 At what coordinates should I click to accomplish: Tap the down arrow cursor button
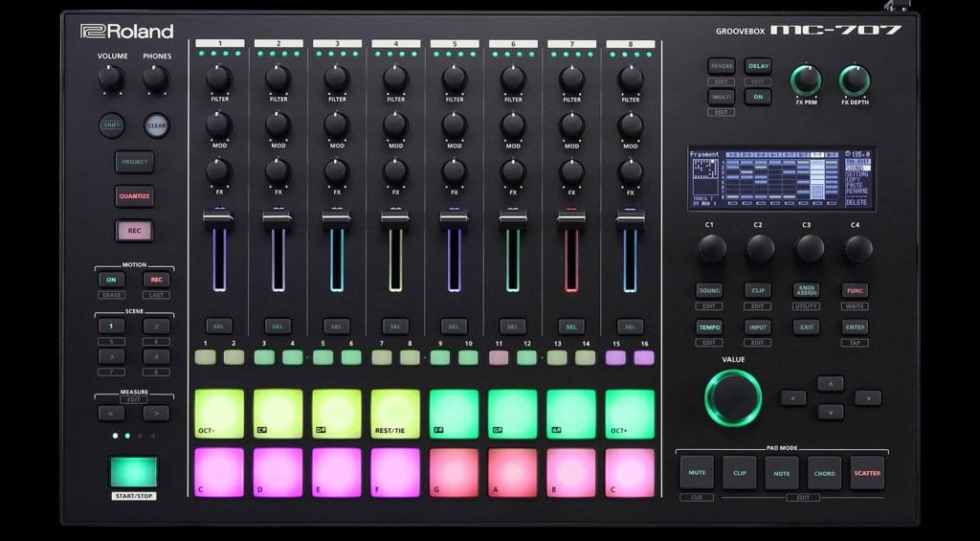tap(831, 412)
